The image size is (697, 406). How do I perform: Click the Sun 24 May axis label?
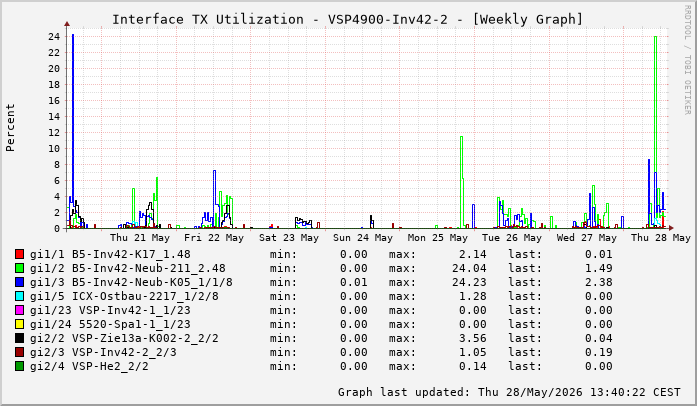click(x=363, y=238)
